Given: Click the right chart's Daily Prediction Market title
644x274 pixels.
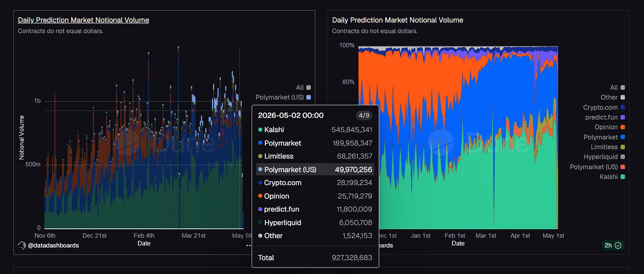Looking at the screenshot, I should click(x=398, y=20).
